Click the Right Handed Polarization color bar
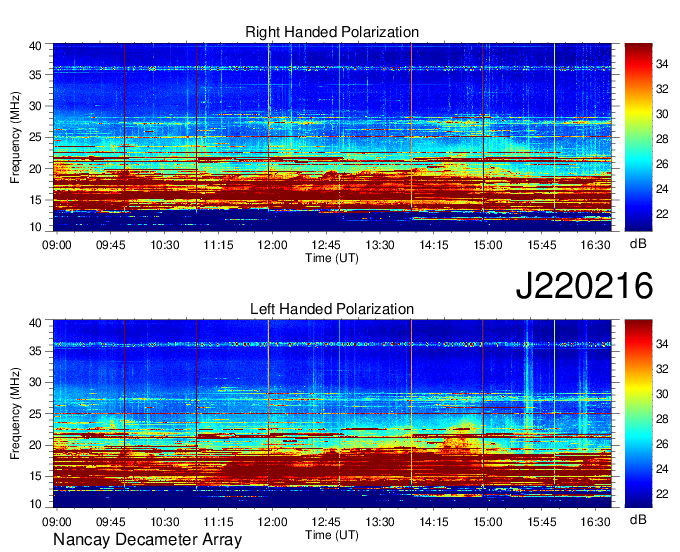Screen dimensions: 680x552 [x=638, y=137]
